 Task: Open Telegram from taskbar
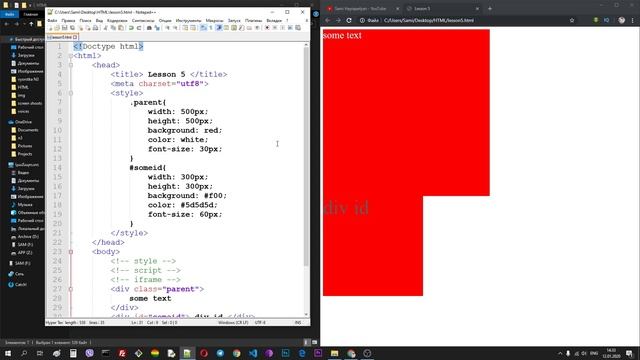coord(220,353)
